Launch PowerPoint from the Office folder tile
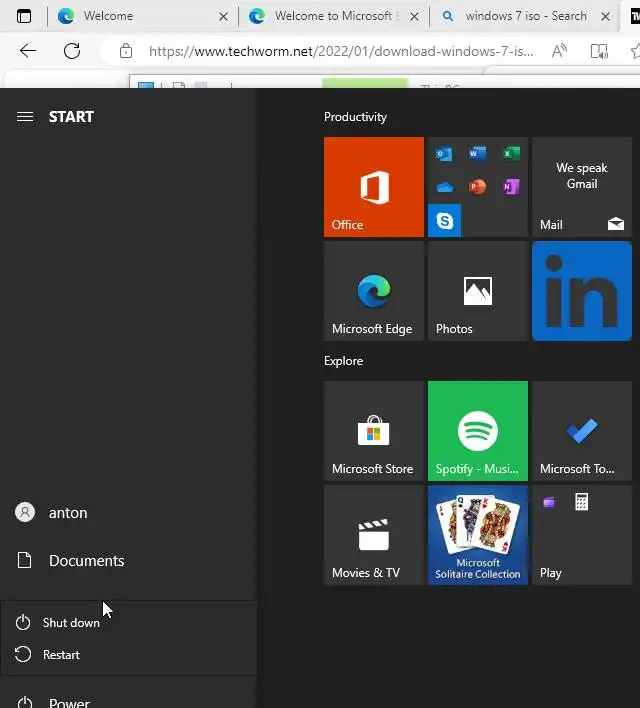This screenshot has height=708, width=640. (477, 187)
